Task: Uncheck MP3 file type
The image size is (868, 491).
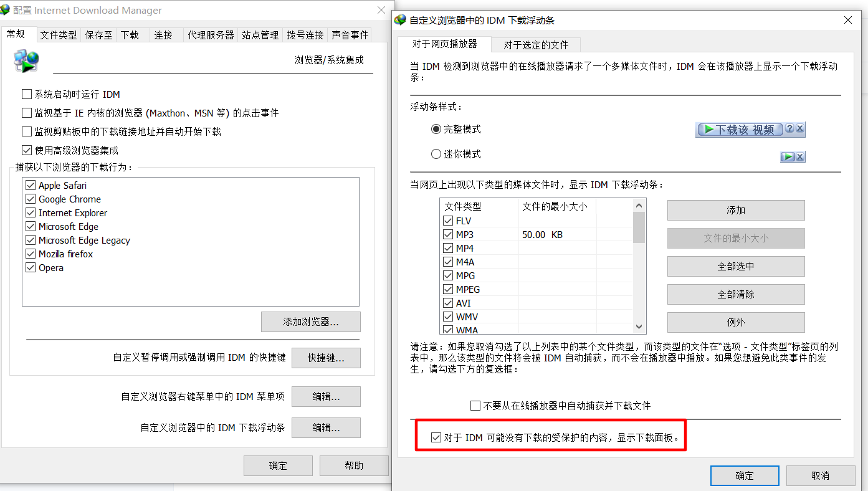Action: pos(448,235)
